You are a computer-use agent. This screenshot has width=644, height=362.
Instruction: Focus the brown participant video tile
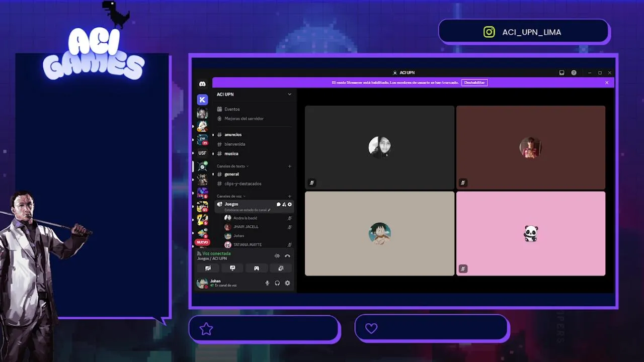pos(531,147)
